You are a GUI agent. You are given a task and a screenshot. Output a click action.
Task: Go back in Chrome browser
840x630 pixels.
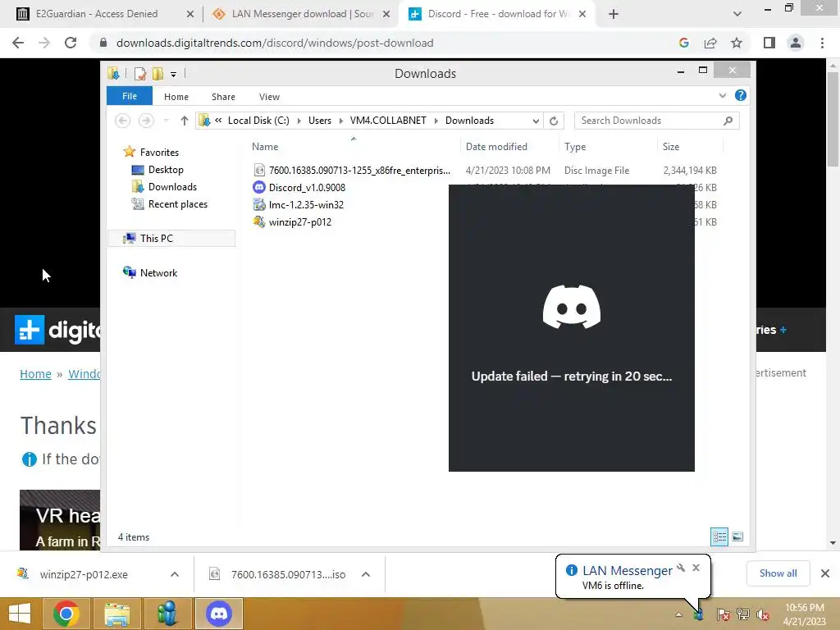18,43
